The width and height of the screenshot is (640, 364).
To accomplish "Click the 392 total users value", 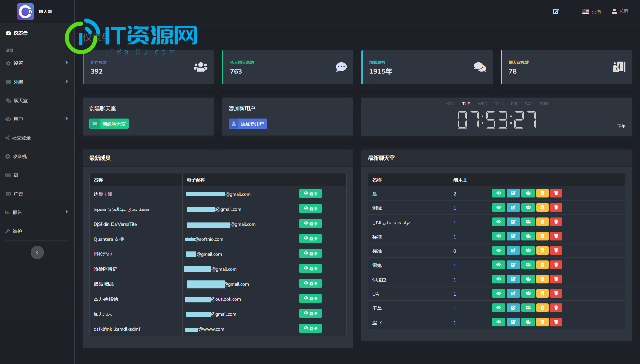I will [97, 71].
